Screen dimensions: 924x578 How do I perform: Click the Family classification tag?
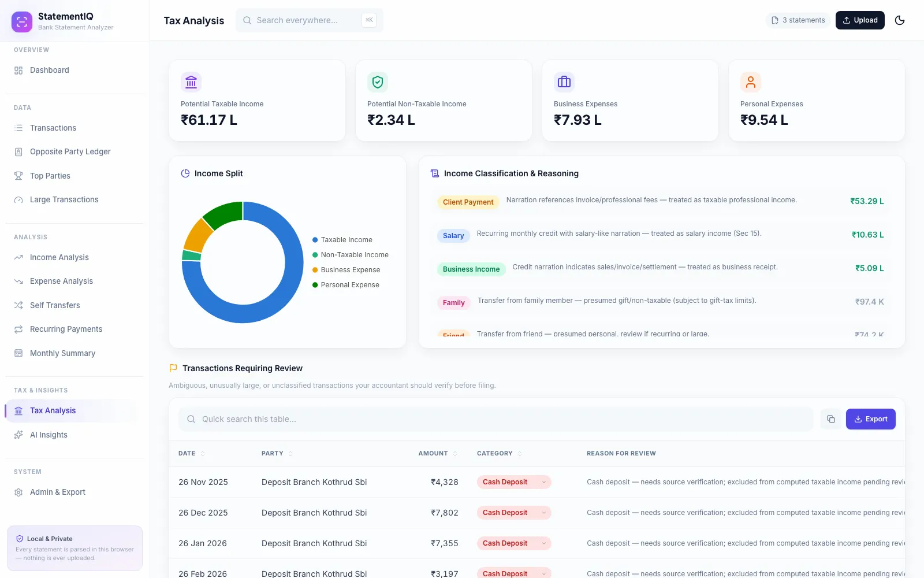[x=454, y=303]
